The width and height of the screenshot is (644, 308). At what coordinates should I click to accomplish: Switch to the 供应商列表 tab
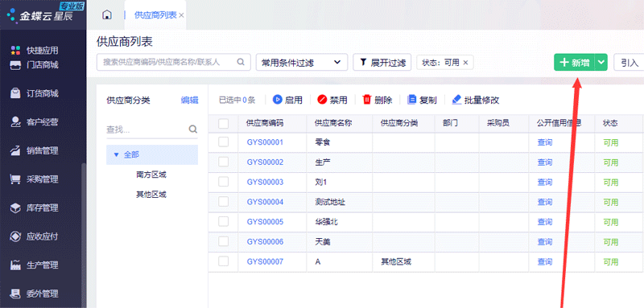(x=155, y=15)
